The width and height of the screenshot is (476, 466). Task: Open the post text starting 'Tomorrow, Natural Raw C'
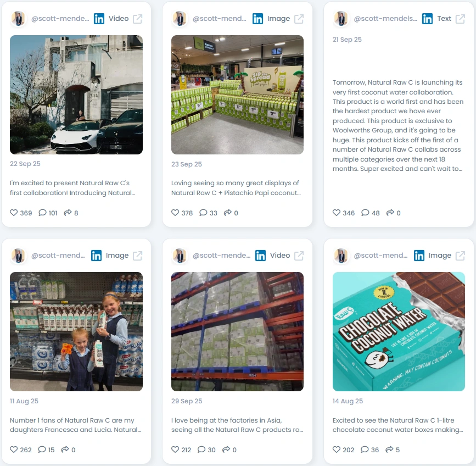tap(398, 125)
